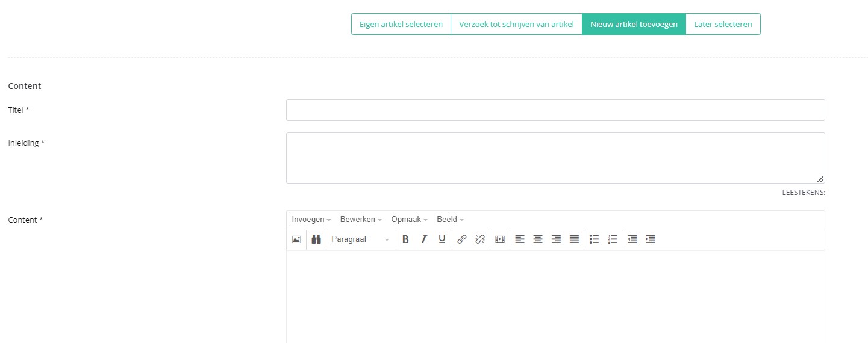Open the Paragraaf format dropdown

(361, 239)
